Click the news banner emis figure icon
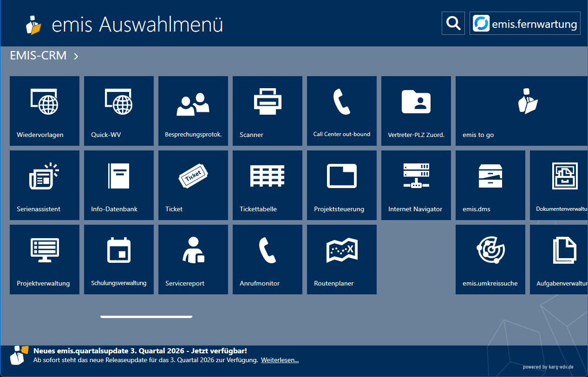Image resolution: width=588 pixels, height=377 pixels. click(x=20, y=355)
